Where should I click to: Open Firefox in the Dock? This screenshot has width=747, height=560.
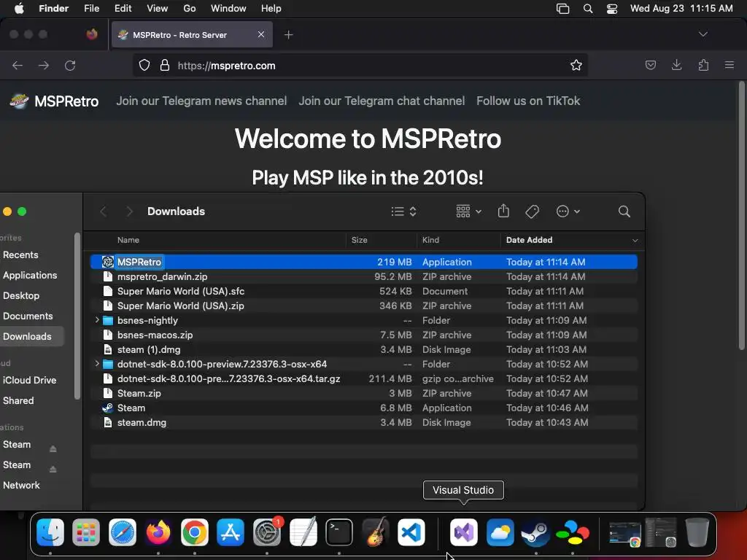[x=158, y=532]
